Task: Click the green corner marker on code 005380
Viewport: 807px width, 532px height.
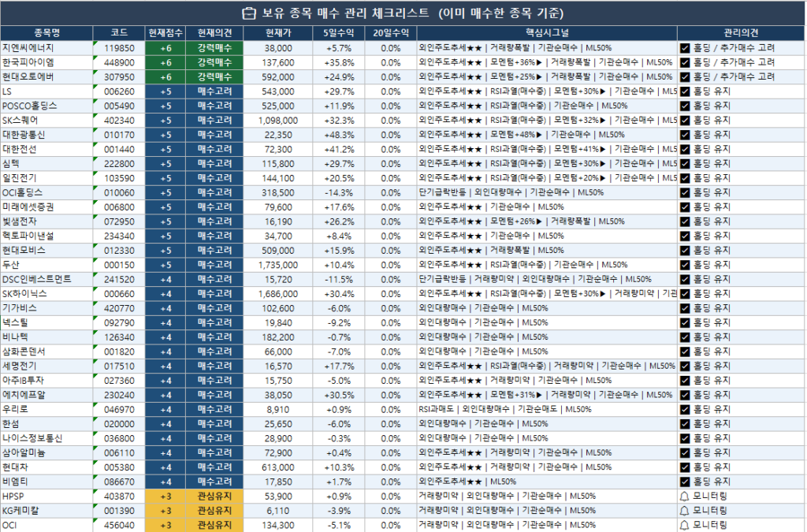Action: (x=95, y=463)
